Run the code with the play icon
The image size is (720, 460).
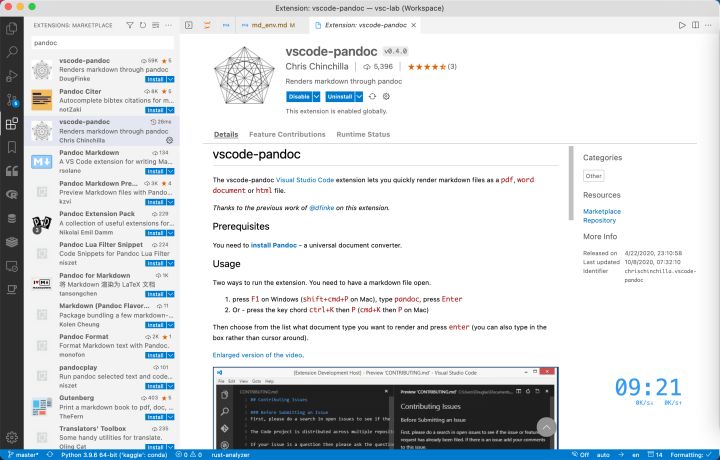point(682,25)
